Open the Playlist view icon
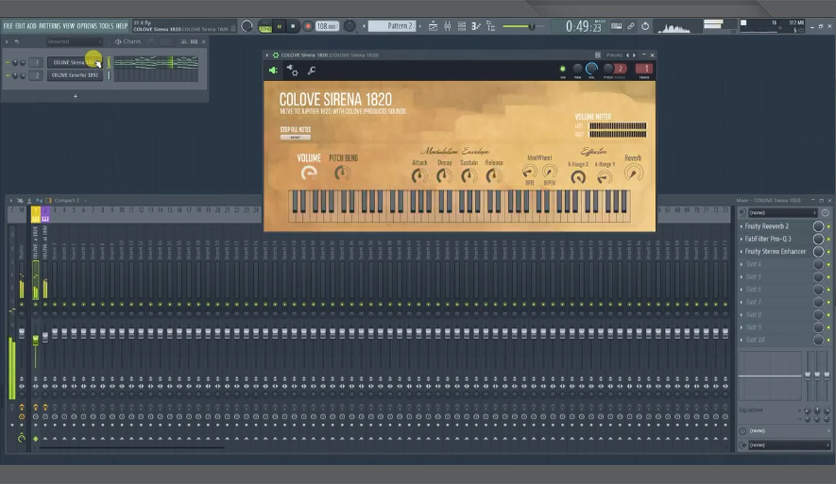 [x=433, y=26]
